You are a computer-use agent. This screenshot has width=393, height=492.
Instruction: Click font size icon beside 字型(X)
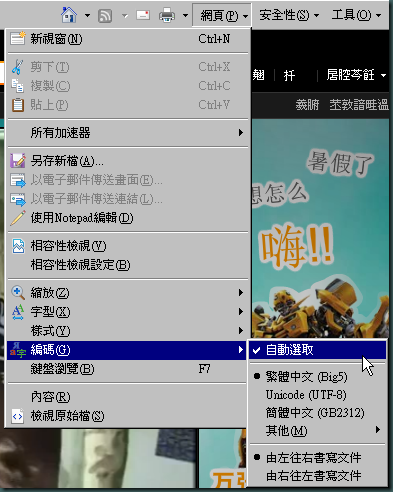[18, 312]
